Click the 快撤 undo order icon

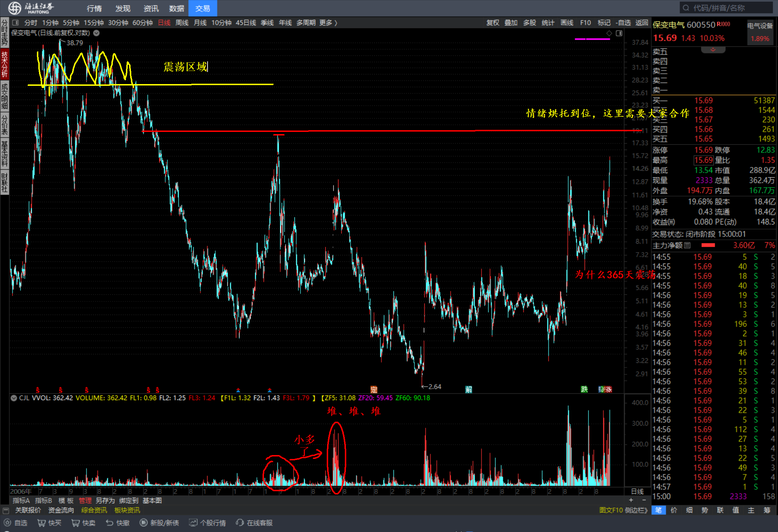click(x=110, y=523)
